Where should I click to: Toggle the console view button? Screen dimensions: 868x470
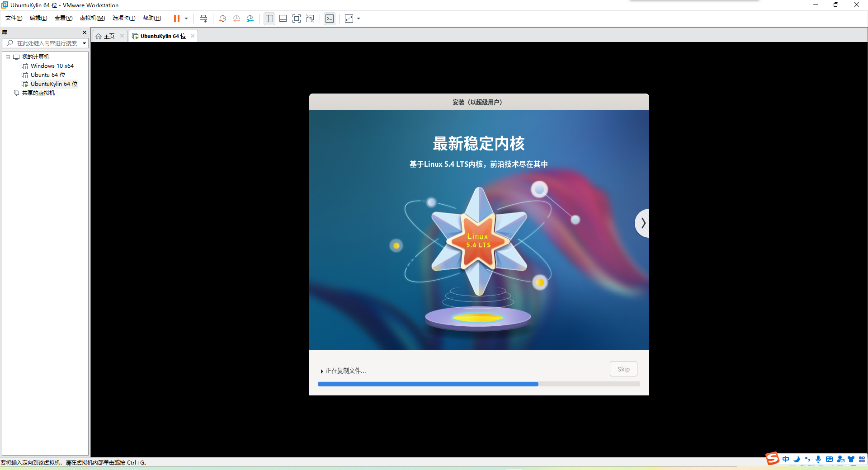pyautogui.click(x=330, y=19)
